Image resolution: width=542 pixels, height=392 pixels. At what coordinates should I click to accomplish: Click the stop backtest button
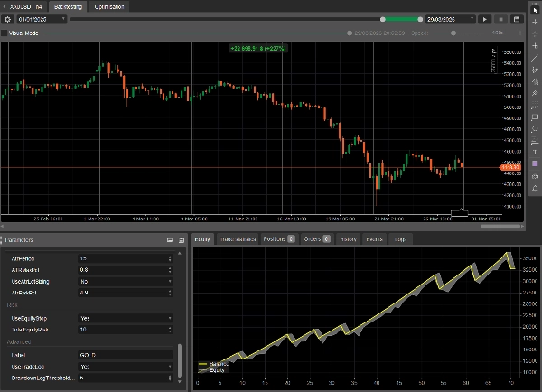[x=500, y=18]
